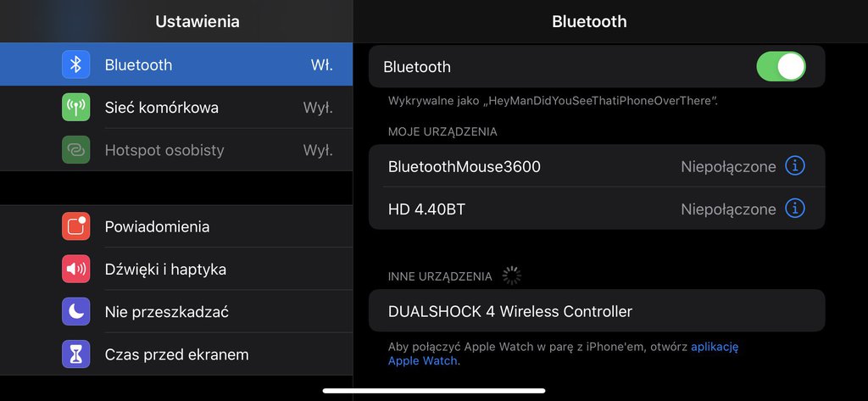Tap the Hotspot osobisty link icon

(75, 149)
